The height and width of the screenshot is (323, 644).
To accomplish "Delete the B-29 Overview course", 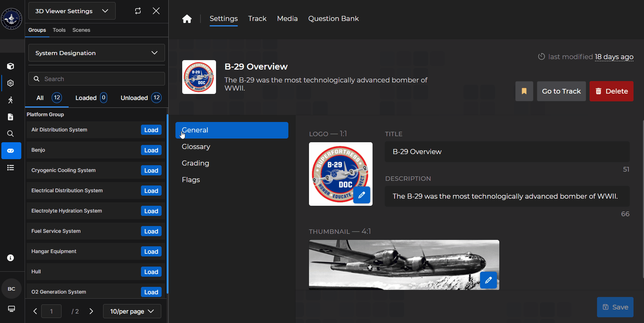I will [612, 91].
